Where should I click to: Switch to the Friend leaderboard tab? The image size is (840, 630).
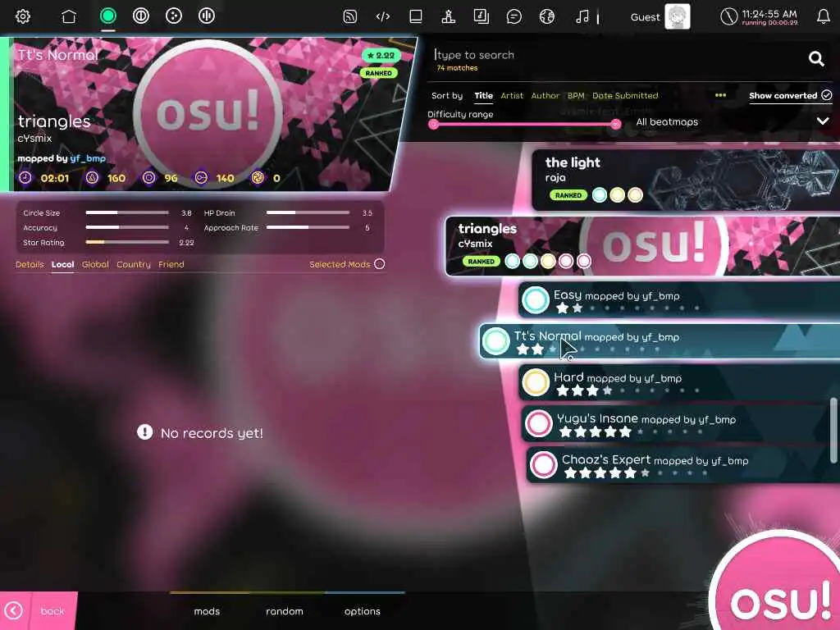(171, 264)
